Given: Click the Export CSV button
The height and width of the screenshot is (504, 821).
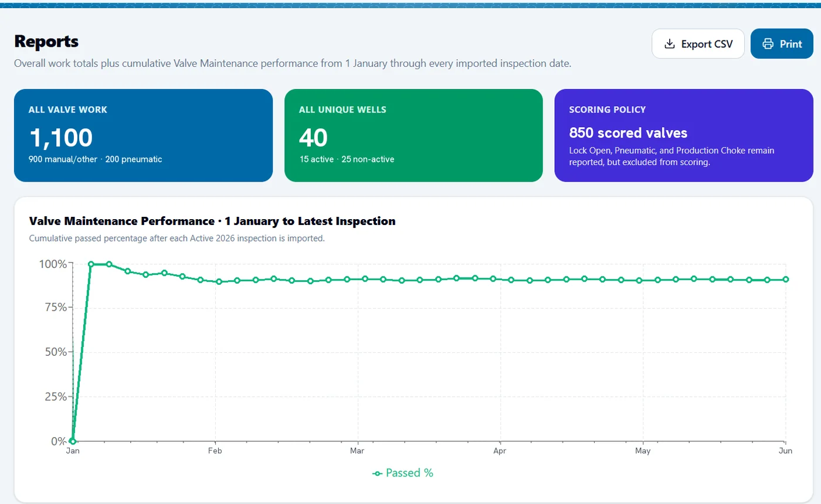Looking at the screenshot, I should tap(698, 44).
